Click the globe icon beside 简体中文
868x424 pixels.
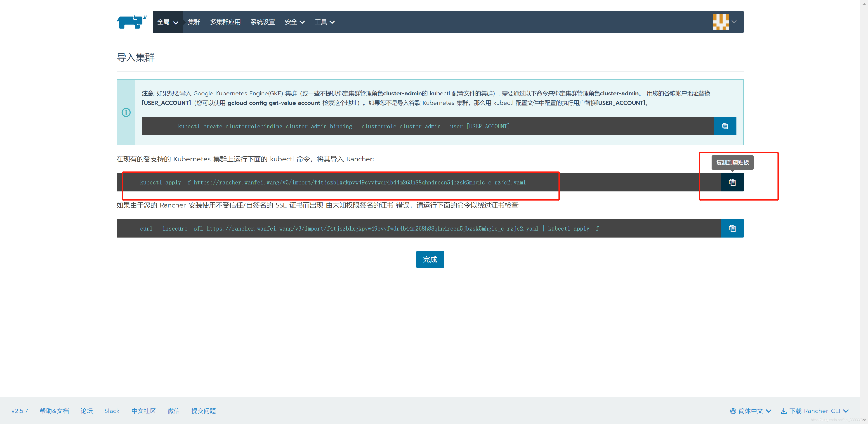(x=733, y=411)
